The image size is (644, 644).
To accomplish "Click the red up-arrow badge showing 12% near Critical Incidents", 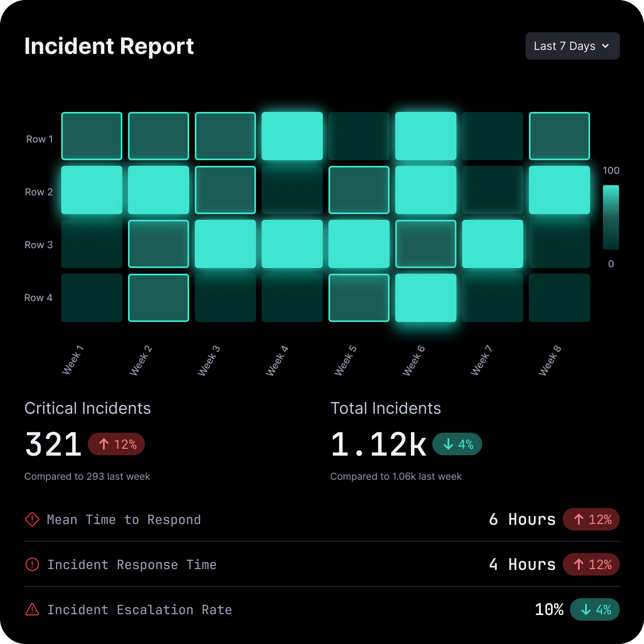I will click(116, 444).
